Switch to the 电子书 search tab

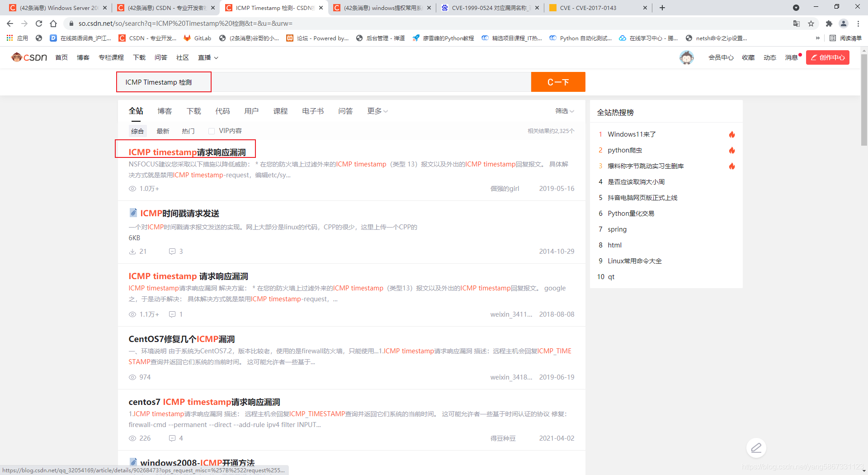313,111
